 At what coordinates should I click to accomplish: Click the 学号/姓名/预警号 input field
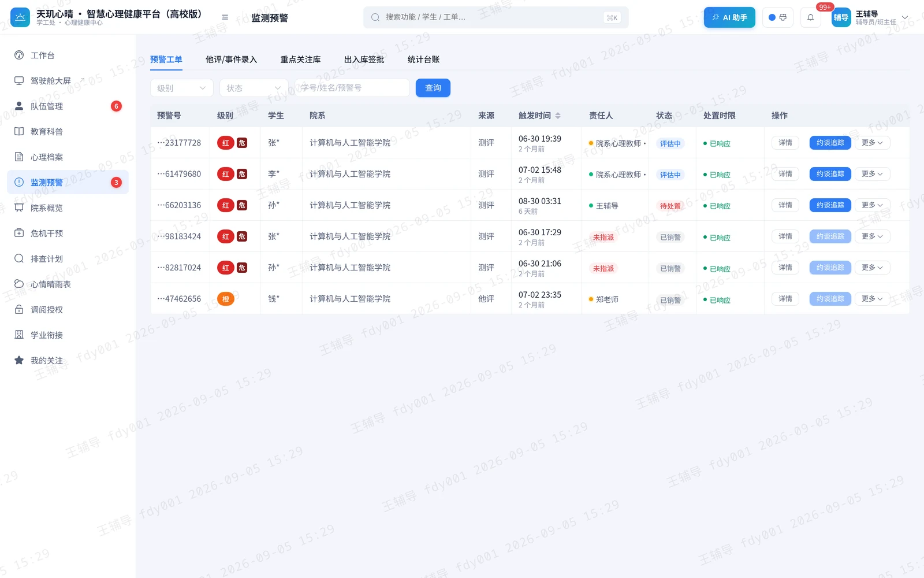[x=352, y=88]
